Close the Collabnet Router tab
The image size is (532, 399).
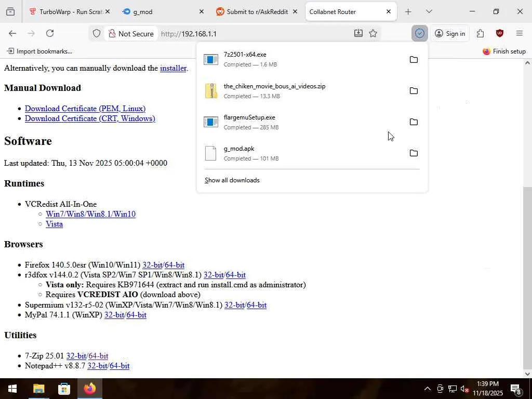pyautogui.click(x=389, y=11)
